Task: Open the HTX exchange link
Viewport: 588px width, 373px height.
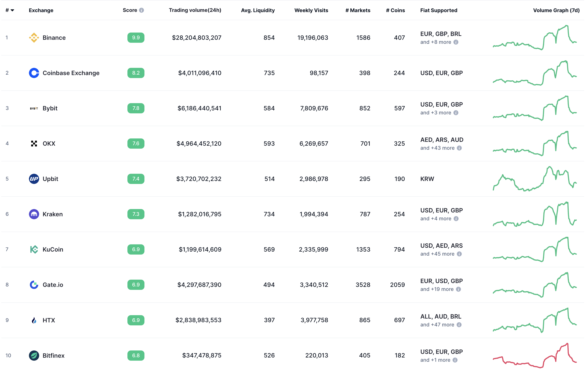Action: click(49, 320)
